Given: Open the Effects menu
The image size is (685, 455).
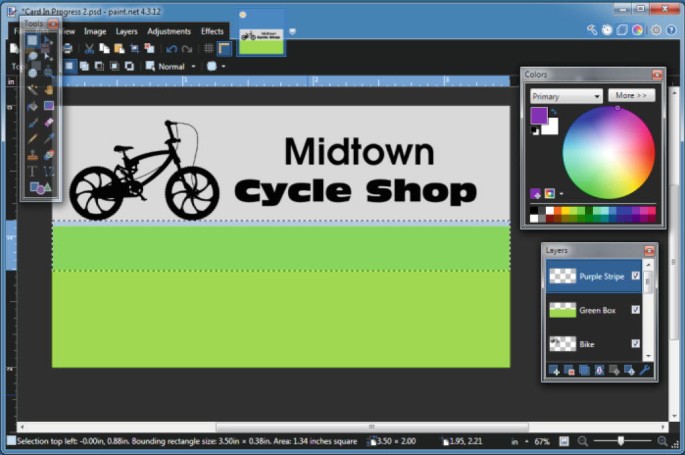Looking at the screenshot, I should (212, 31).
